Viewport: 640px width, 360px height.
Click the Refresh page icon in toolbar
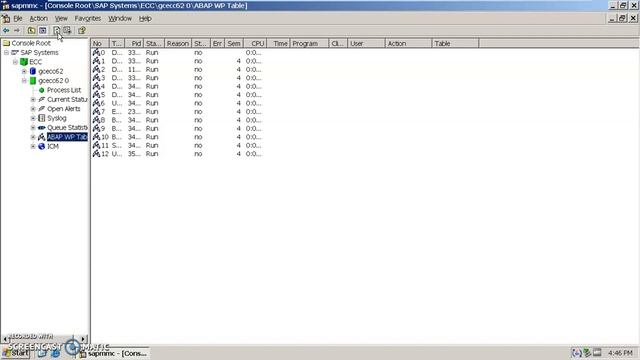point(57,31)
